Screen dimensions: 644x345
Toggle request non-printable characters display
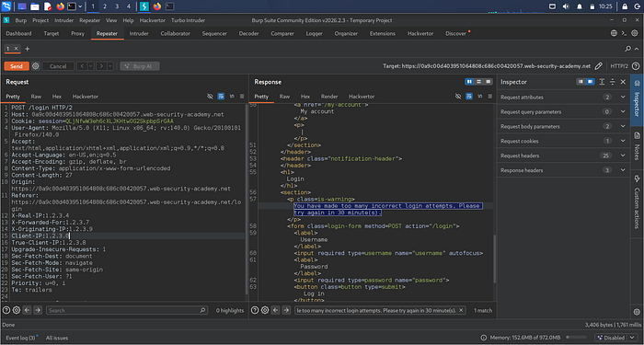[232, 97]
